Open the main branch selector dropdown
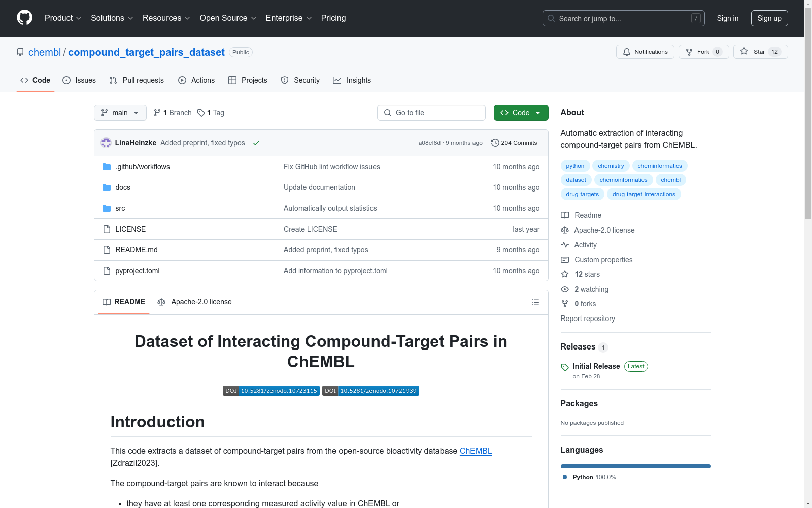812x508 pixels. click(120, 113)
